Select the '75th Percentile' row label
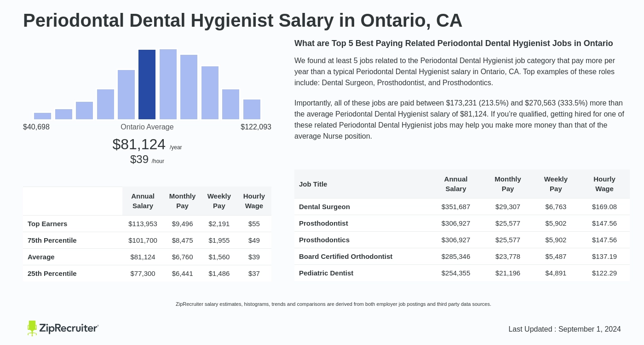Viewport: 644px width, 345px height. click(x=52, y=240)
